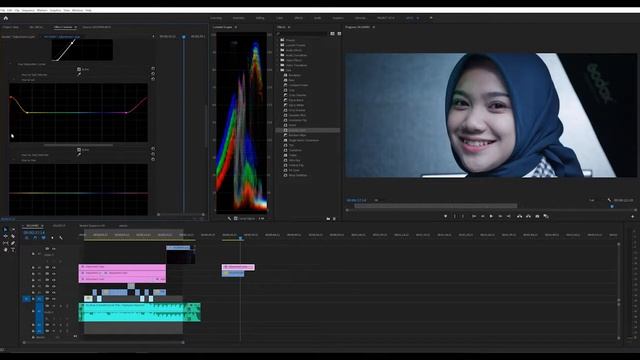Screen dimensions: 640x360
Task: Select the cyan audio clip in timeline
Action: click(140, 312)
